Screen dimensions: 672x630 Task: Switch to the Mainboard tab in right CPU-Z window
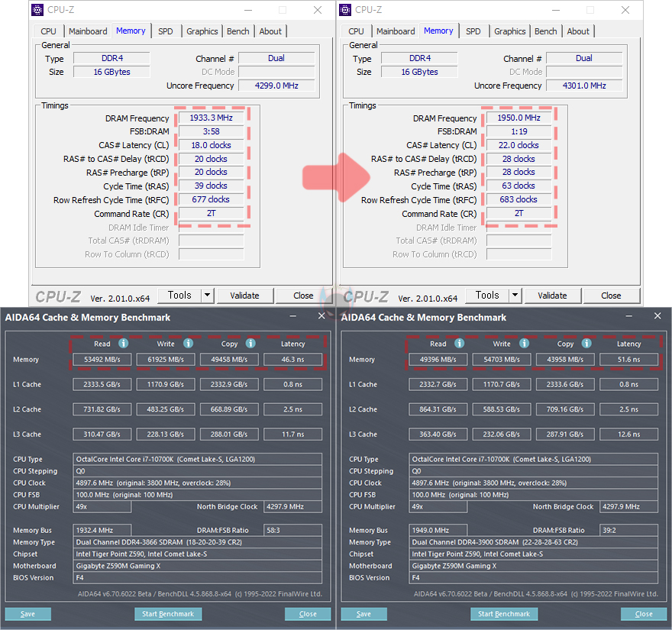(x=396, y=31)
